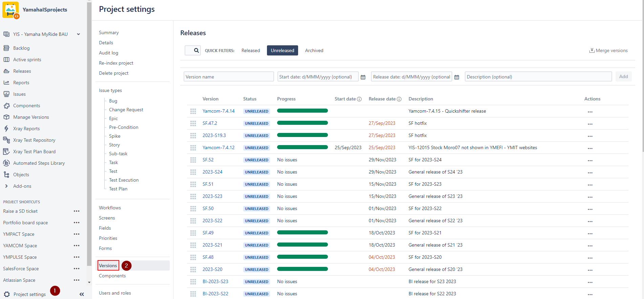Viewport: 644px width, 299px height.
Task: Open version Yamcom-7.4.12 link
Action: coord(219,147)
